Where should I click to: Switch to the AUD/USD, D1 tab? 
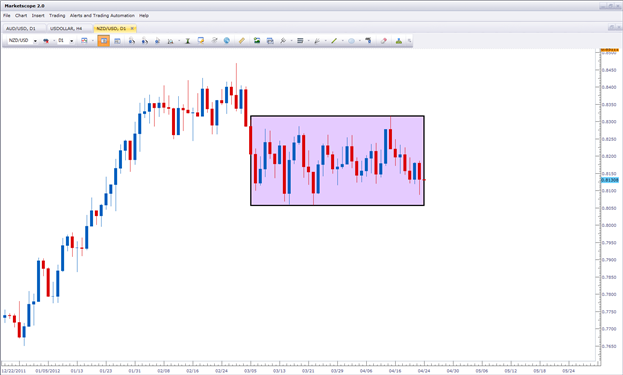[x=24, y=29]
